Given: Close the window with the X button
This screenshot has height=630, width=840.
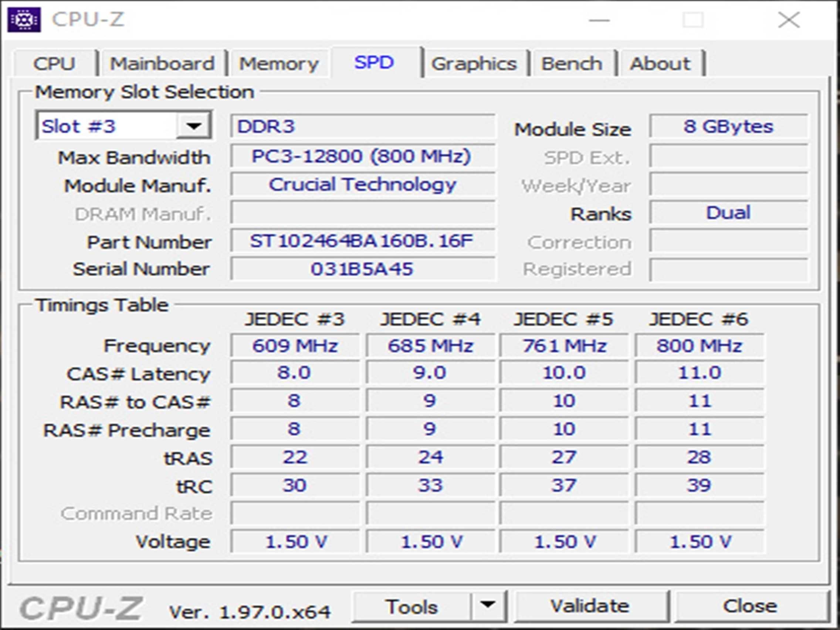Looking at the screenshot, I should [789, 20].
